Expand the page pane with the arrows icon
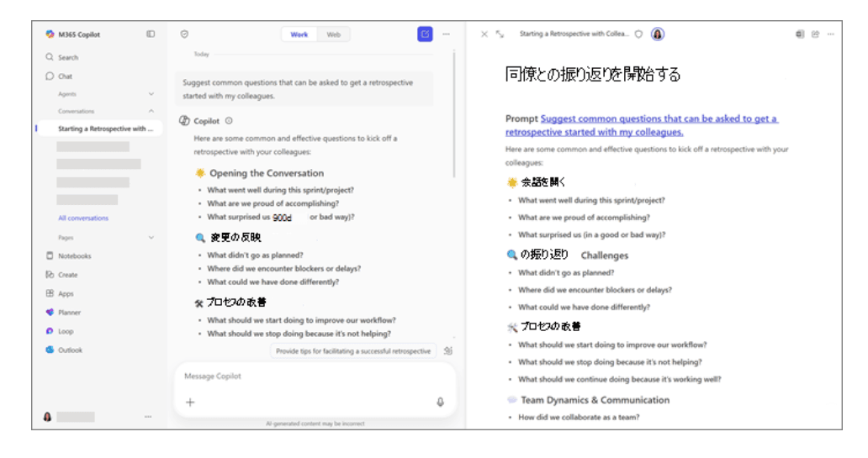 (x=500, y=34)
